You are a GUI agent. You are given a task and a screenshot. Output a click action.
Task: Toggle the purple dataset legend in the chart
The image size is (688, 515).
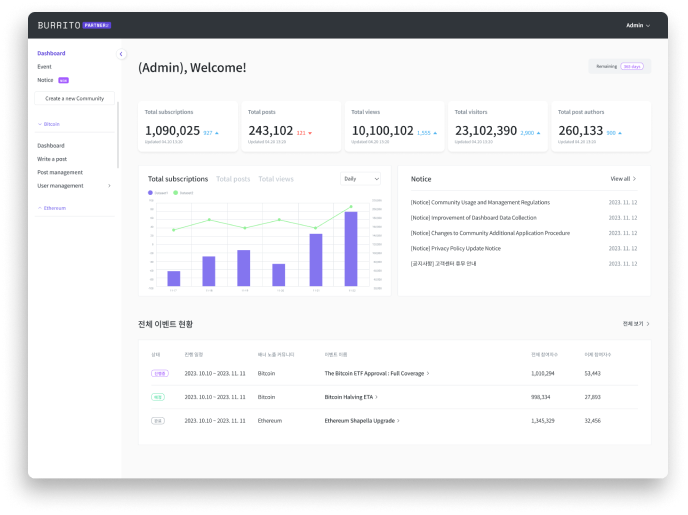click(x=157, y=193)
